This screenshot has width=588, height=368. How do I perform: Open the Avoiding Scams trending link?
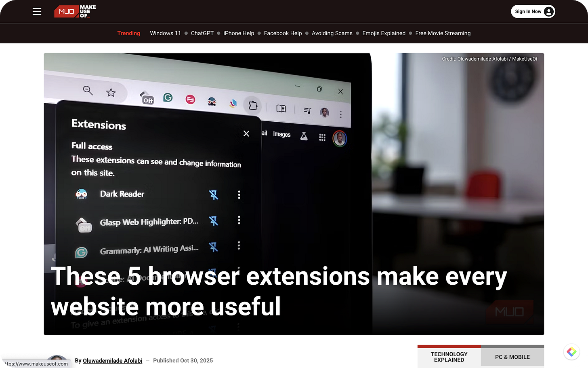click(x=332, y=33)
